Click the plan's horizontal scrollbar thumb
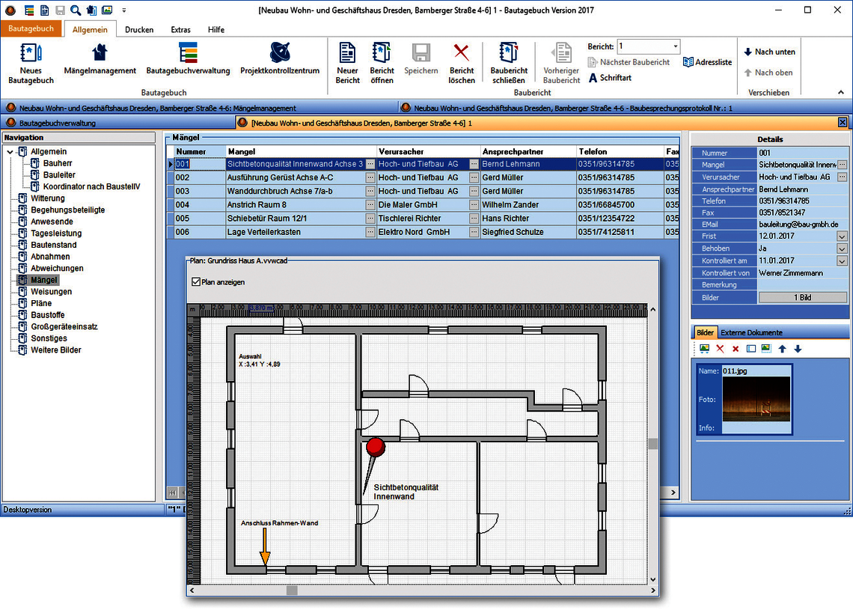Screen dimensions: 853x616 [x=292, y=590]
